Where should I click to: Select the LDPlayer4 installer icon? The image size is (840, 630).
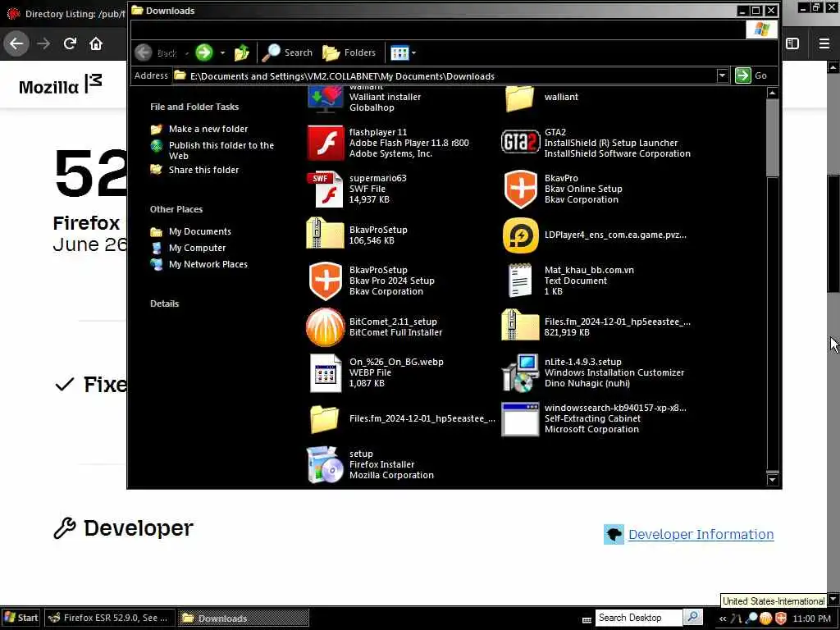click(x=520, y=235)
